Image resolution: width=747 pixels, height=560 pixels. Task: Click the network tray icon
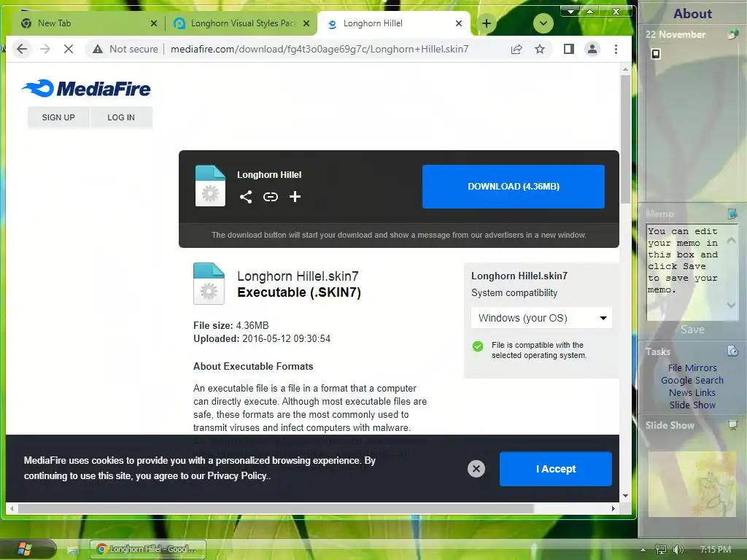[x=660, y=550]
